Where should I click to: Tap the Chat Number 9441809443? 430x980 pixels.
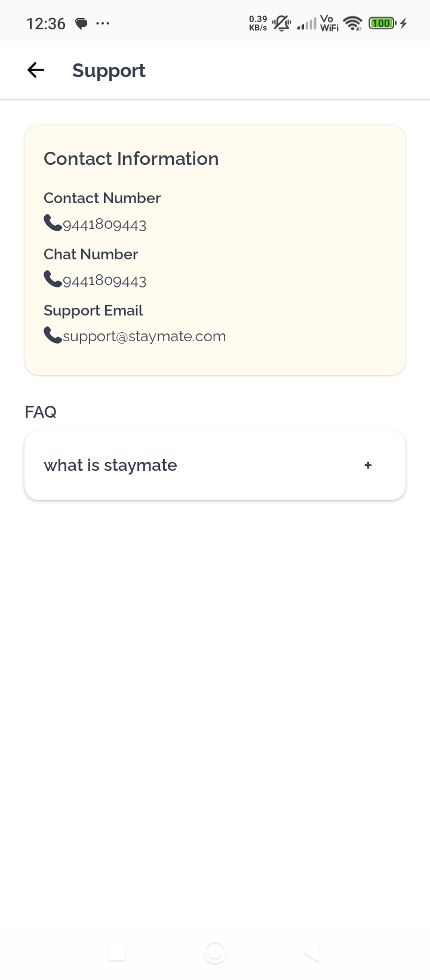pyautogui.click(x=105, y=281)
